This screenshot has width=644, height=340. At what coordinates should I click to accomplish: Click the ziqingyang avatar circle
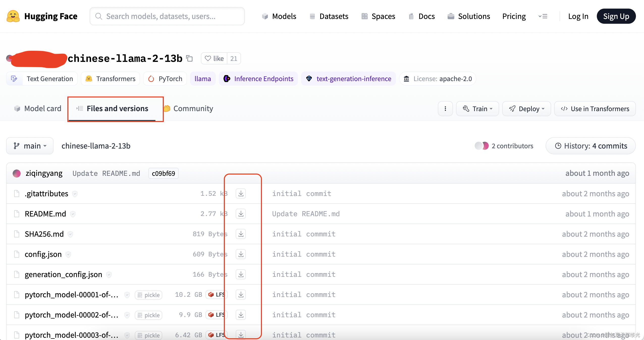point(17,173)
